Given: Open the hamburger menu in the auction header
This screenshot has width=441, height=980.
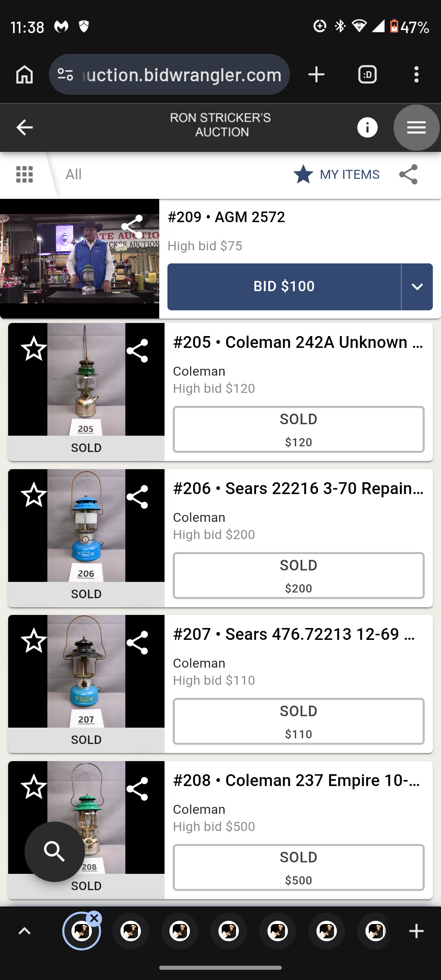Looking at the screenshot, I should coord(416,127).
